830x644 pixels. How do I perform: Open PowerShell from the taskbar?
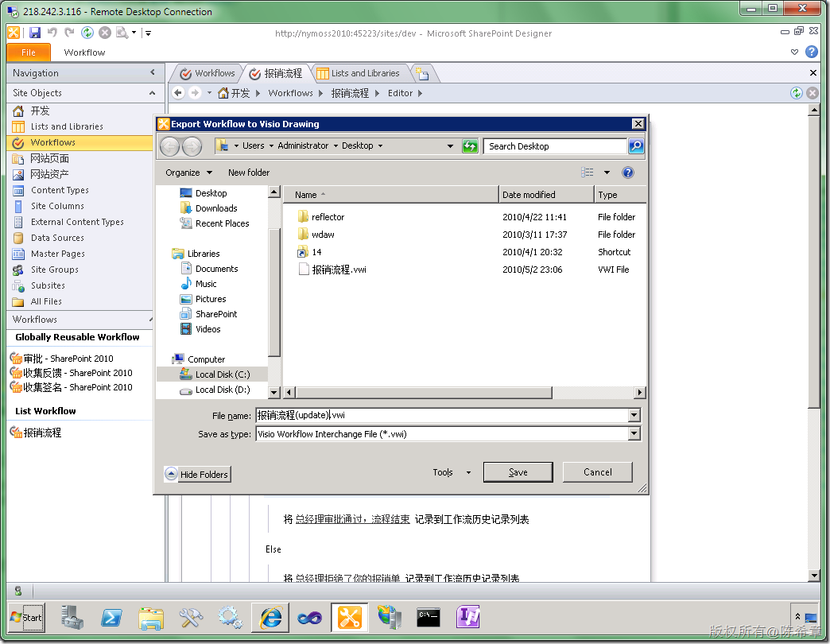(x=111, y=618)
